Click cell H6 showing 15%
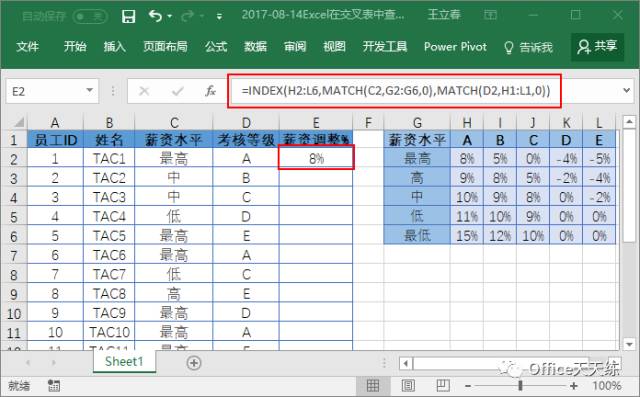Viewport: 640px width, 397px height. (x=467, y=235)
